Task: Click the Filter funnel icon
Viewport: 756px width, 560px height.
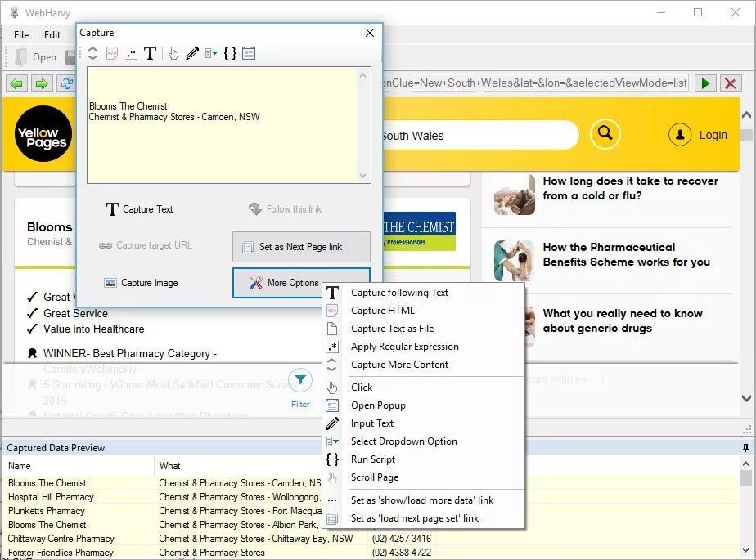Action: pyautogui.click(x=300, y=380)
